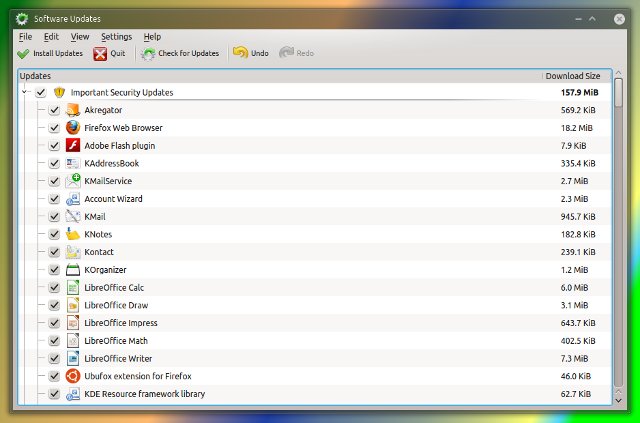Open the File menu

[x=25, y=37]
